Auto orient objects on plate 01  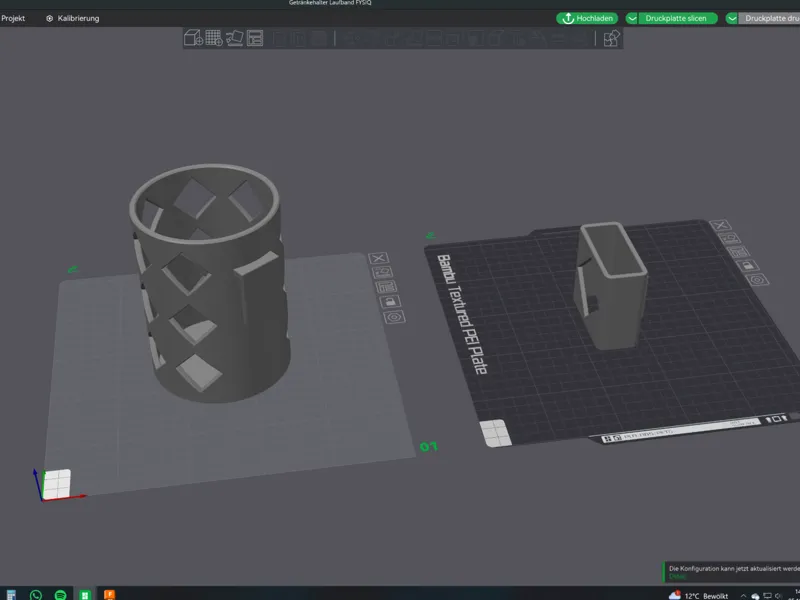383,272
